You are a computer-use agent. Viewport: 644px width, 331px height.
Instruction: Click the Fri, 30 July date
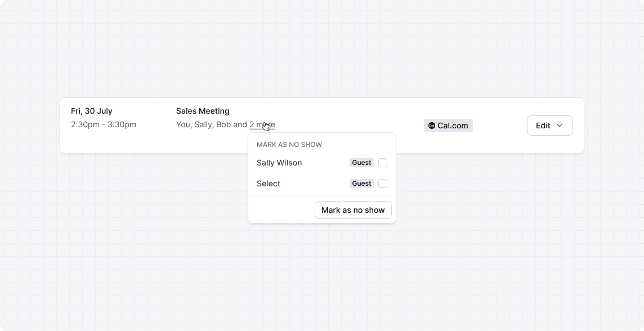91,111
